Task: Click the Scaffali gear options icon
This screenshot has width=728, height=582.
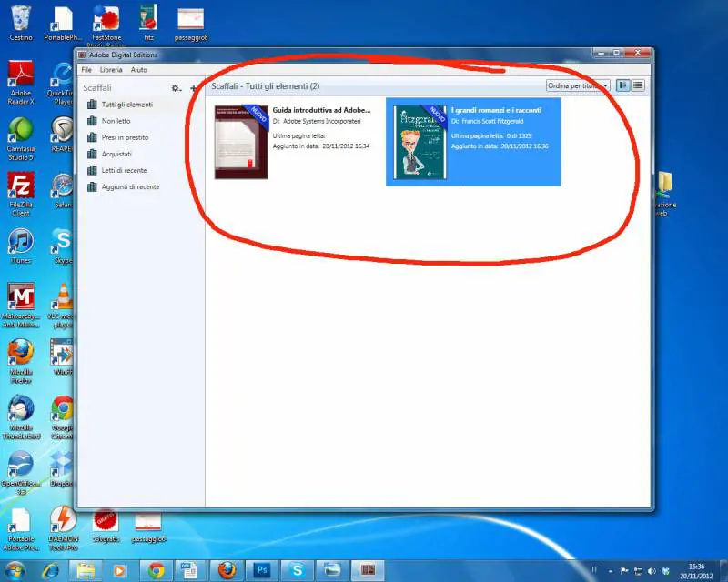Action: pos(176,87)
